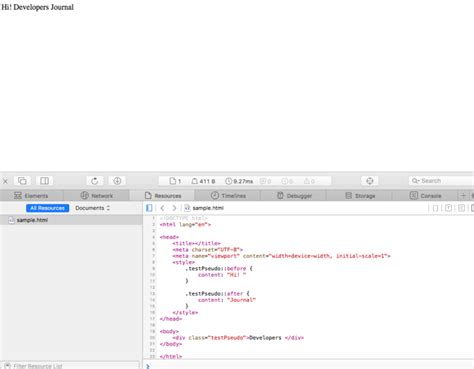This screenshot has height=369, width=474.
Task: Switch to the Network tab
Action: click(97, 196)
